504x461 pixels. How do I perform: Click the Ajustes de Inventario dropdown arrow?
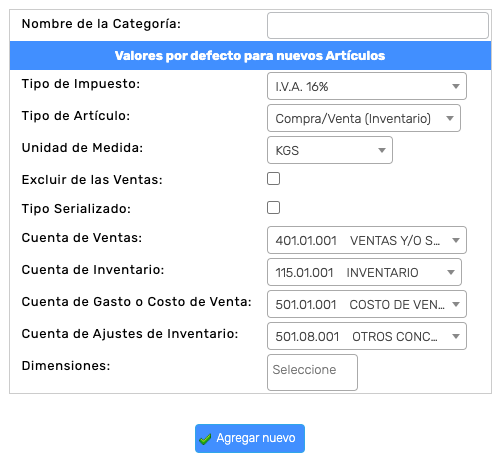pyautogui.click(x=456, y=336)
